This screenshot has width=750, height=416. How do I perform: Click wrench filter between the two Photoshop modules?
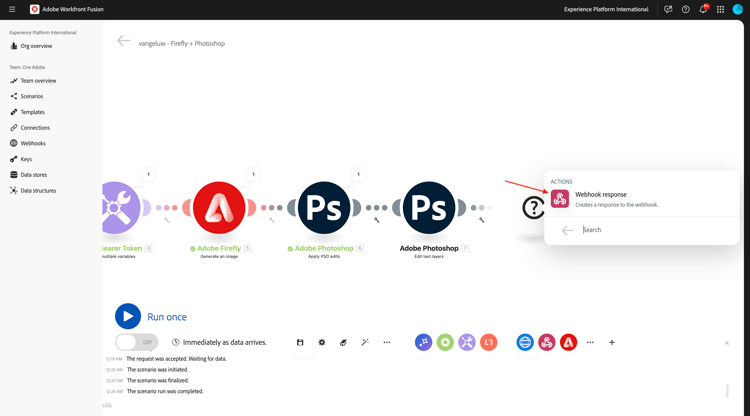(376, 220)
